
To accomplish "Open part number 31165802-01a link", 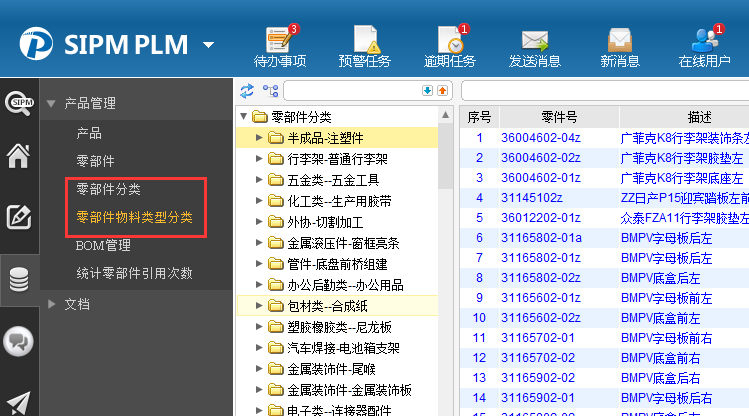I will point(541,238).
